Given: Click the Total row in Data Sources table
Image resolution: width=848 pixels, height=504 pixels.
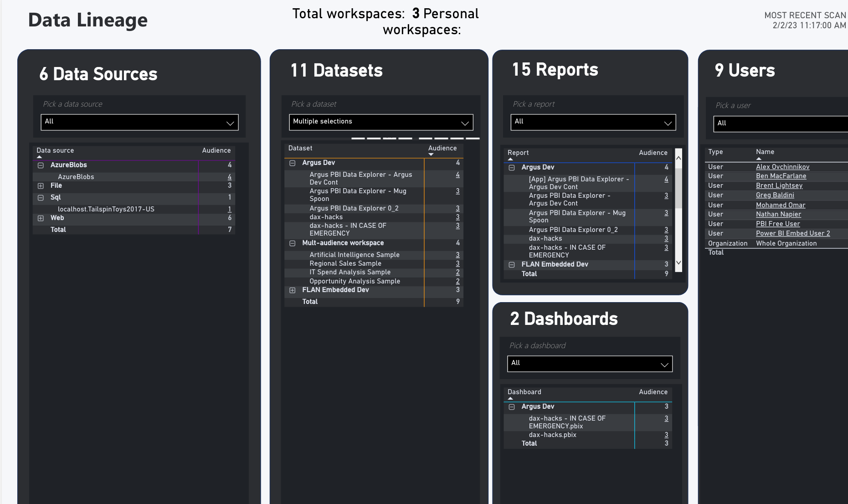Looking at the screenshot, I should coord(134,230).
